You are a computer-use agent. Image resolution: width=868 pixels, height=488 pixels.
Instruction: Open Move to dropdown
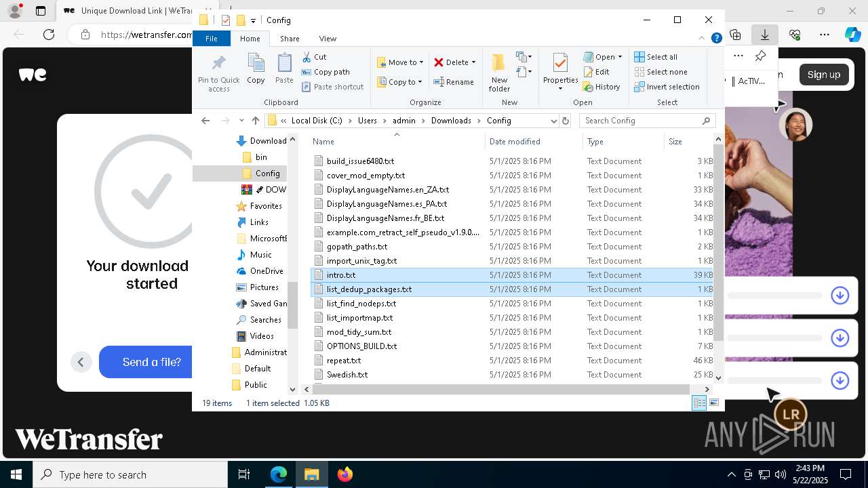point(400,62)
